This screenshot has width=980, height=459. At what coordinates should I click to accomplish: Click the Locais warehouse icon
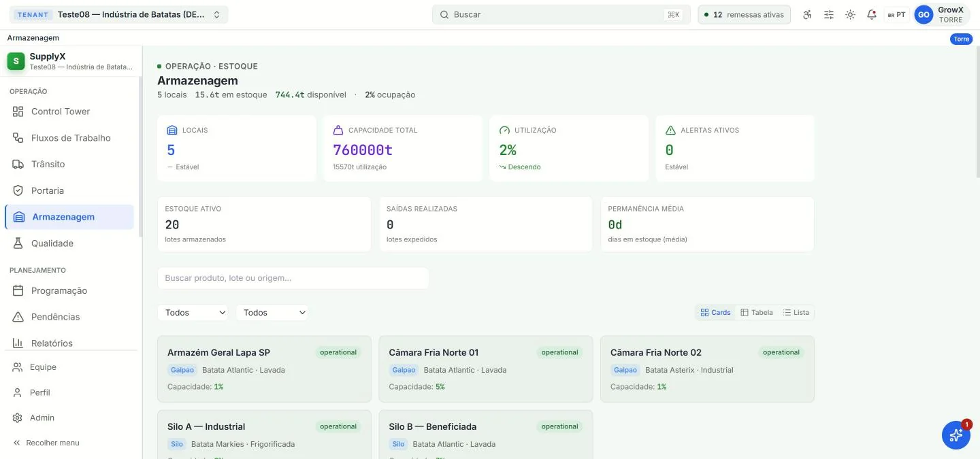pyautogui.click(x=172, y=130)
